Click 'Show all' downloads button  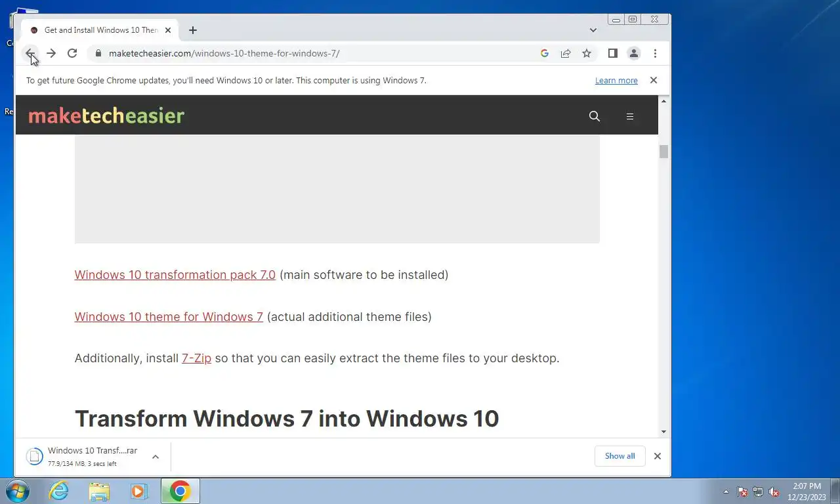tap(619, 456)
